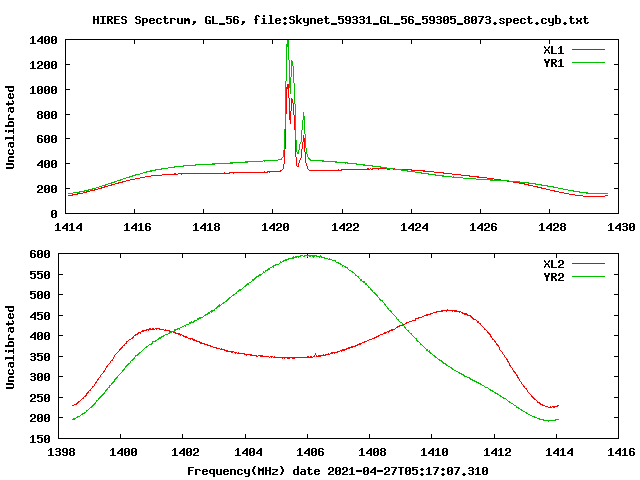The height and width of the screenshot is (480, 640).
Task: Click the 550 tick label on bottom y-axis
Action: pos(40,275)
